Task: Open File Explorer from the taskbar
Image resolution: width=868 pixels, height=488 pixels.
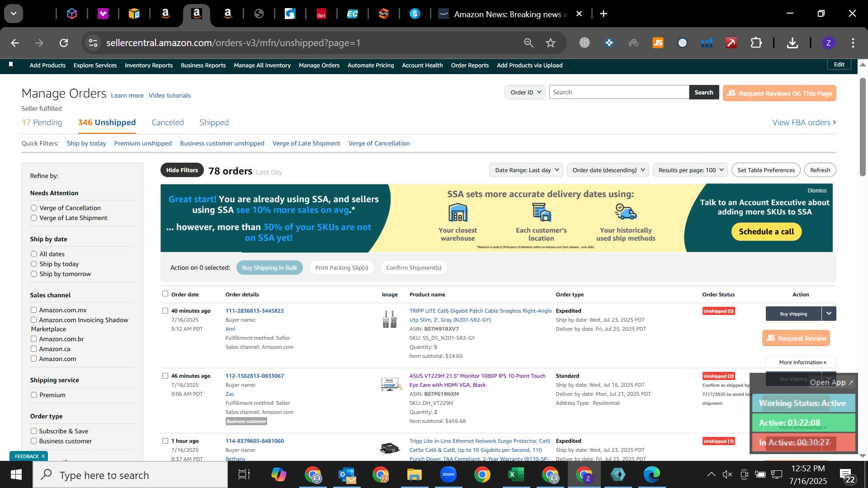Action: pyautogui.click(x=414, y=474)
